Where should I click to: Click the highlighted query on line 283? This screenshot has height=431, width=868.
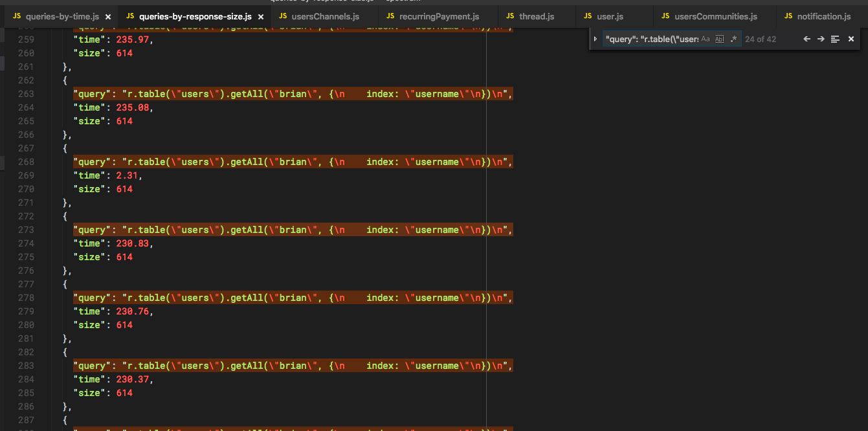click(x=293, y=366)
